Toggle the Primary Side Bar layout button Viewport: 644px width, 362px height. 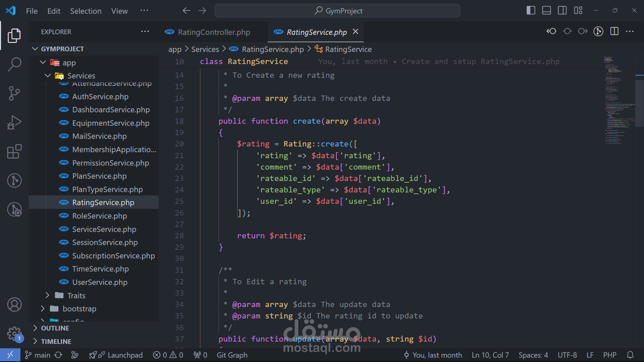(x=531, y=11)
